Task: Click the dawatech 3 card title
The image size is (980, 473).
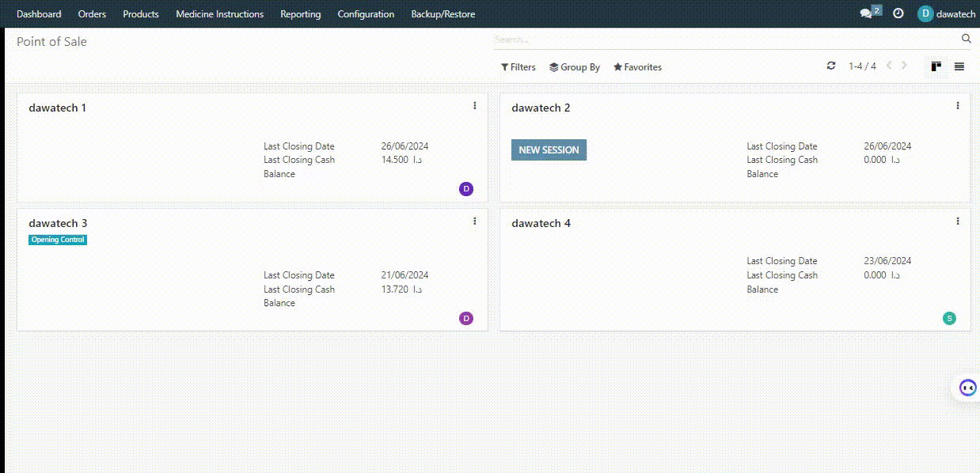Action: click(x=58, y=223)
